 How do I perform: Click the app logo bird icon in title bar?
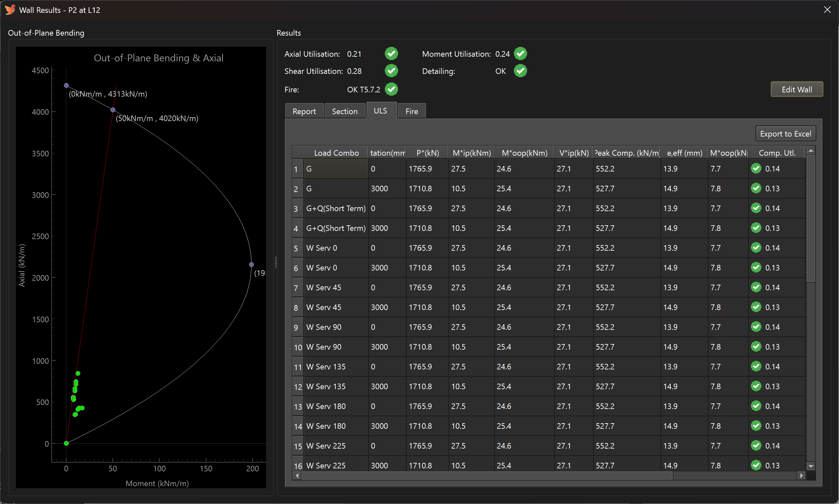click(10, 10)
